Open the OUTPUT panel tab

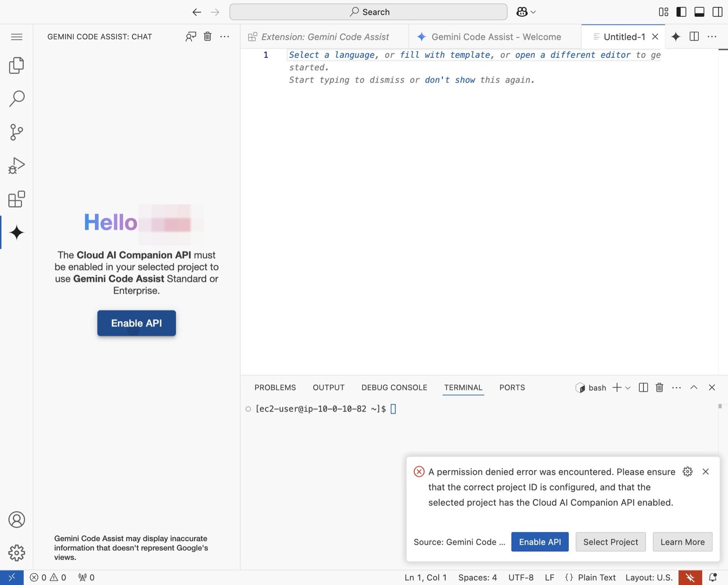[329, 387]
